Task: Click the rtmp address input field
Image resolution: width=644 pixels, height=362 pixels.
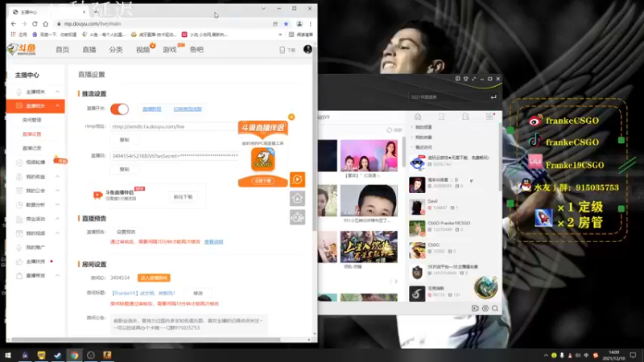Action: pos(174,126)
